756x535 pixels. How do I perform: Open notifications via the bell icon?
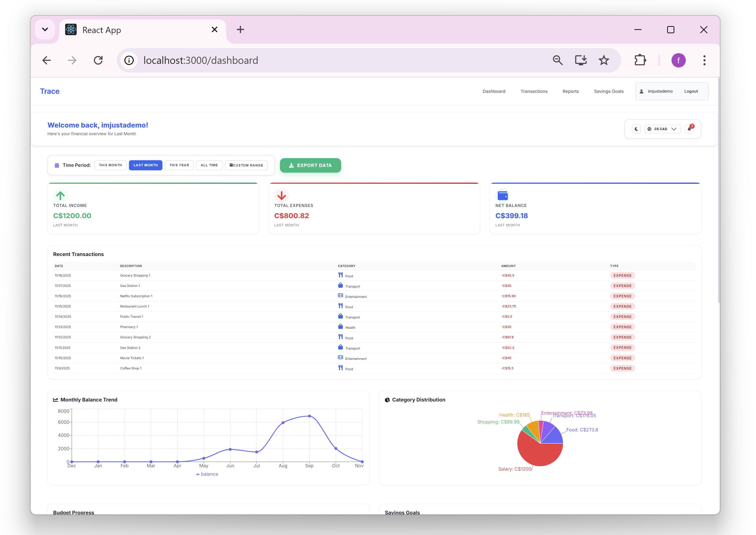[x=689, y=129]
